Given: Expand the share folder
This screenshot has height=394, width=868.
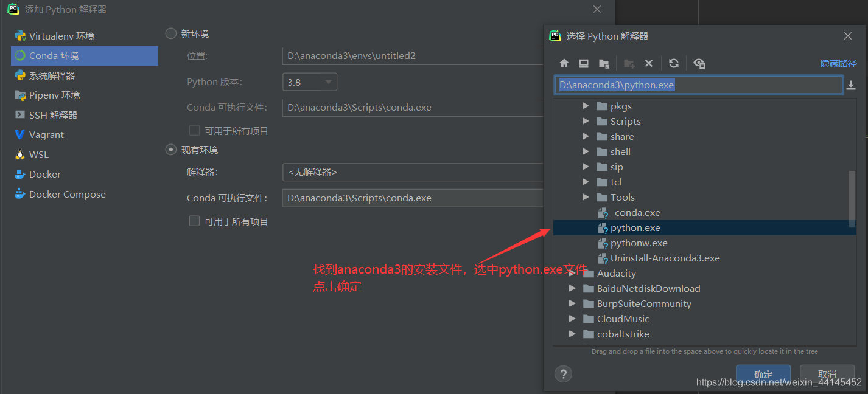Looking at the screenshot, I should tap(586, 136).
